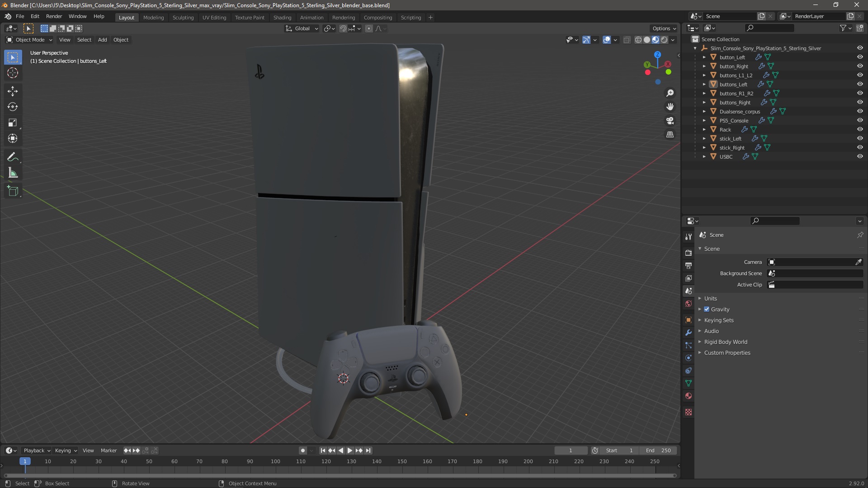
Task: Open View Layer properties tab
Action: pos(689,278)
